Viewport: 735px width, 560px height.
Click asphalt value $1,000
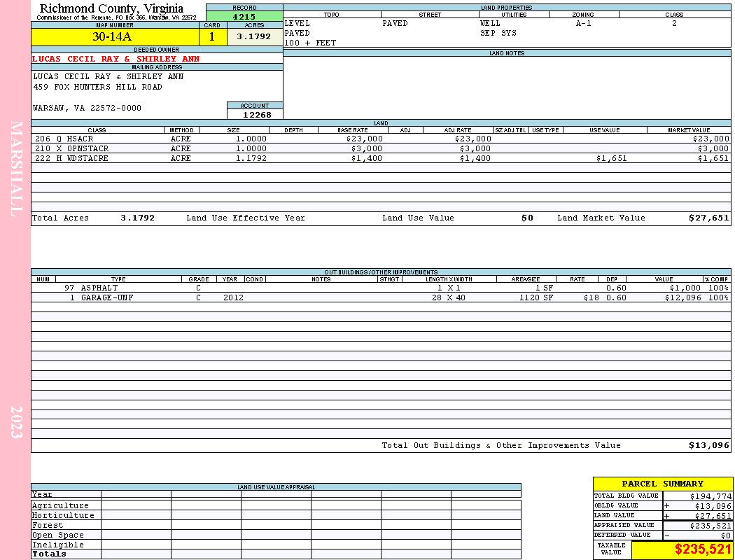click(x=685, y=288)
